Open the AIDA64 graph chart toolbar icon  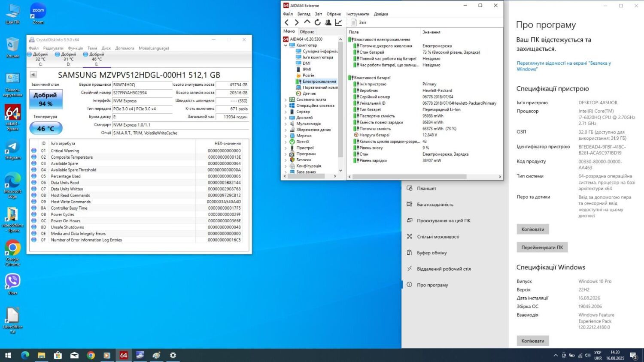click(x=338, y=22)
